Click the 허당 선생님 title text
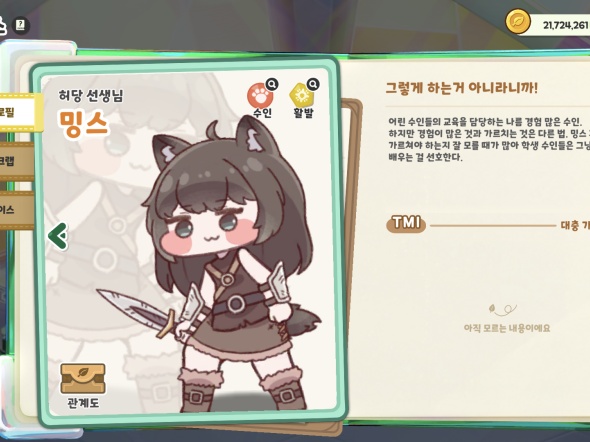 pos(91,96)
